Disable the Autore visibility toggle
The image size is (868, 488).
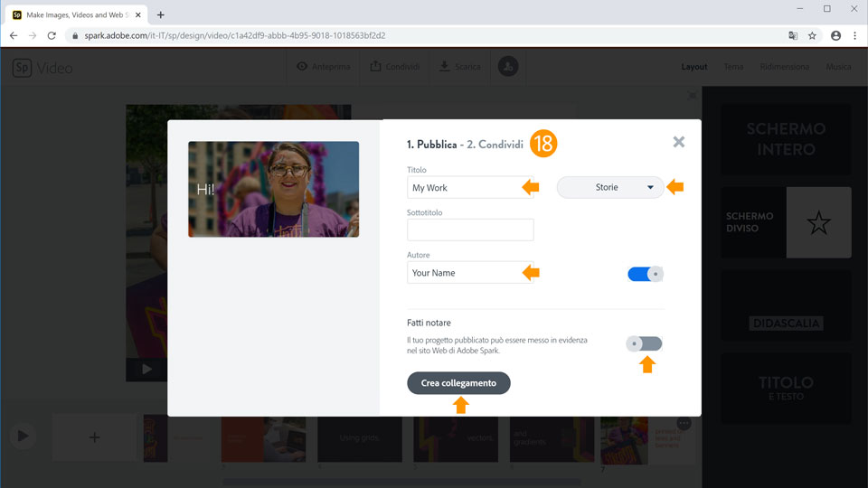645,274
